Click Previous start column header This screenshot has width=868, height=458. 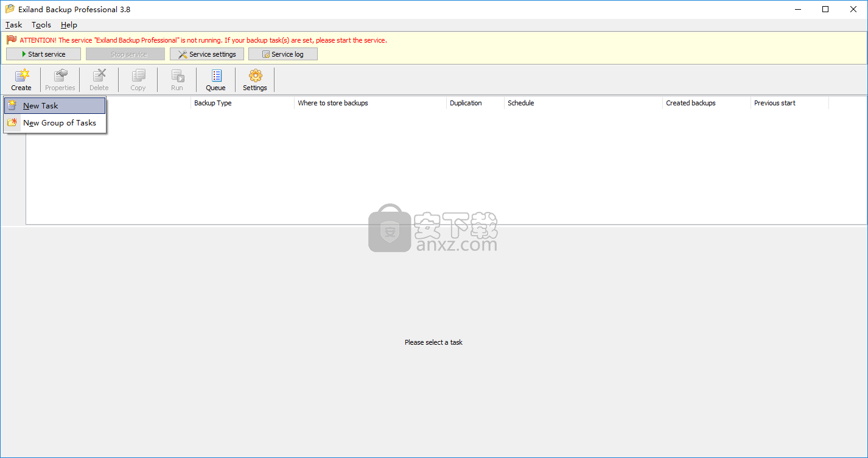coord(789,103)
